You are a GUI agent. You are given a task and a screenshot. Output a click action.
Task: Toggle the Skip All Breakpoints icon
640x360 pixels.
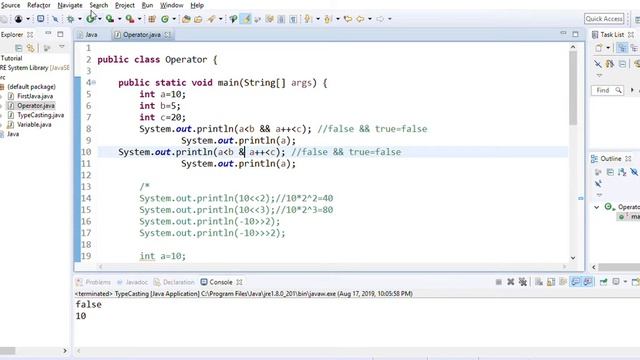pyautogui.click(x=55, y=19)
